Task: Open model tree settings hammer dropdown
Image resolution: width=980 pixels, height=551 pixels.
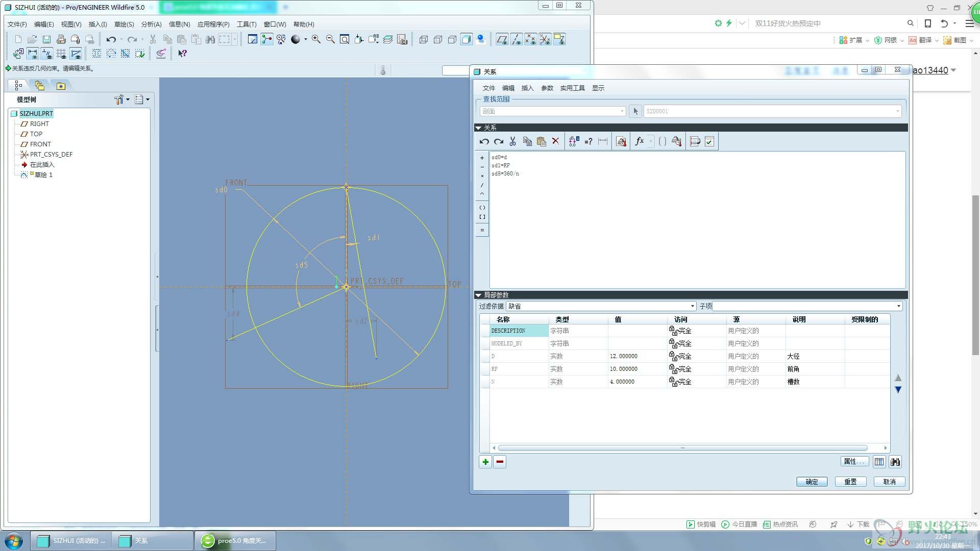Action: pyautogui.click(x=121, y=99)
